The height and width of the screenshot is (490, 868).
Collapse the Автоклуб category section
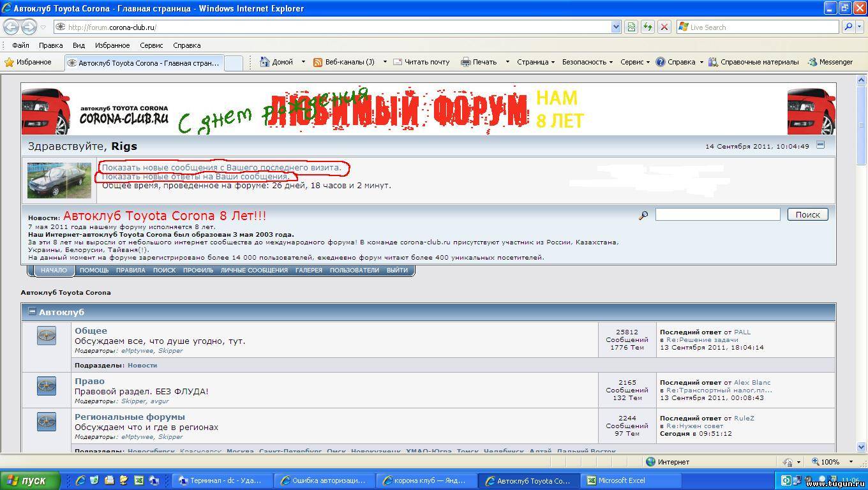pyautogui.click(x=32, y=312)
